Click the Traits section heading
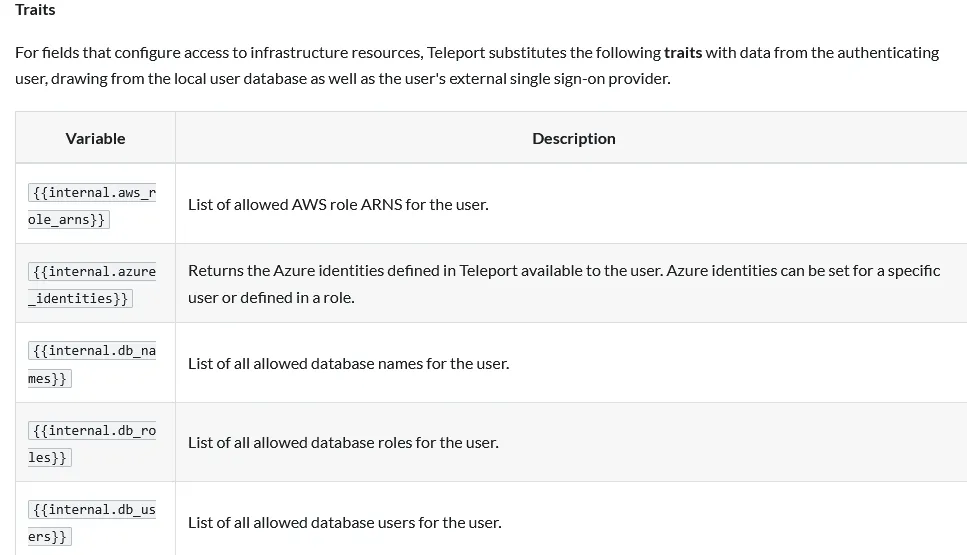The width and height of the screenshot is (967, 555). tap(35, 10)
